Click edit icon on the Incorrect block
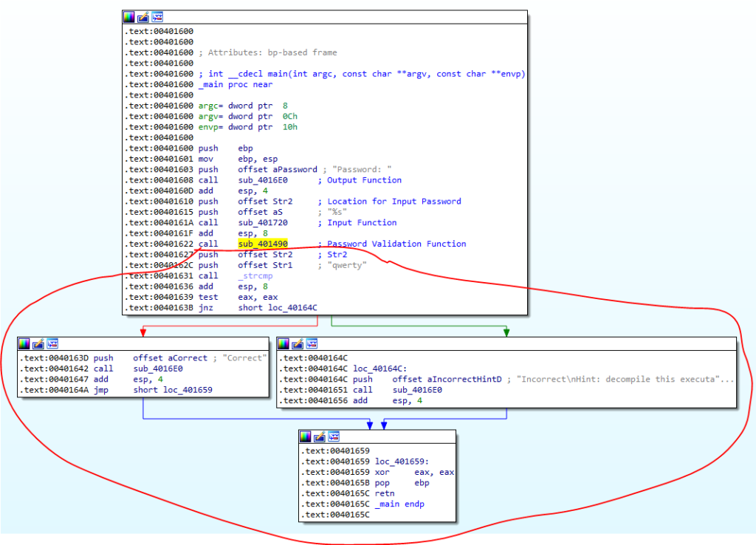Image resolution: width=756 pixels, height=545 pixels. click(298, 343)
